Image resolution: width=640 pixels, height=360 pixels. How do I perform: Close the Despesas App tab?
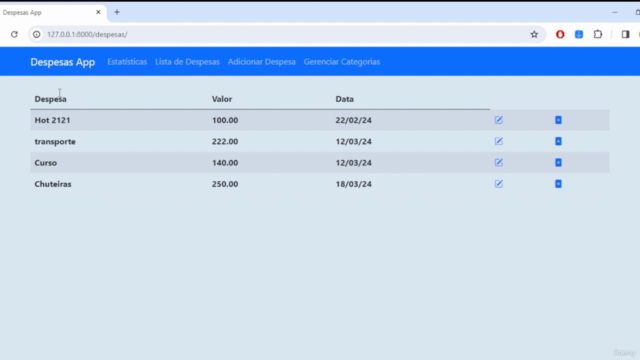[x=98, y=12]
